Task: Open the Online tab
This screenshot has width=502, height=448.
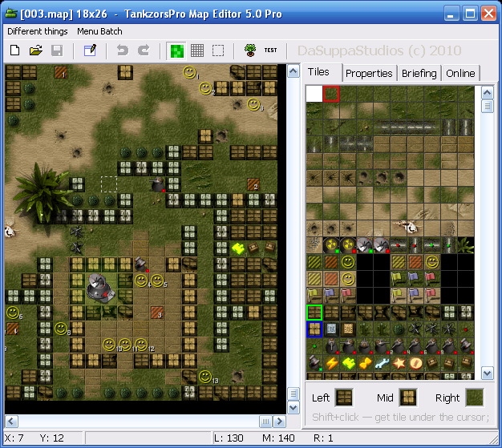Action: point(460,73)
